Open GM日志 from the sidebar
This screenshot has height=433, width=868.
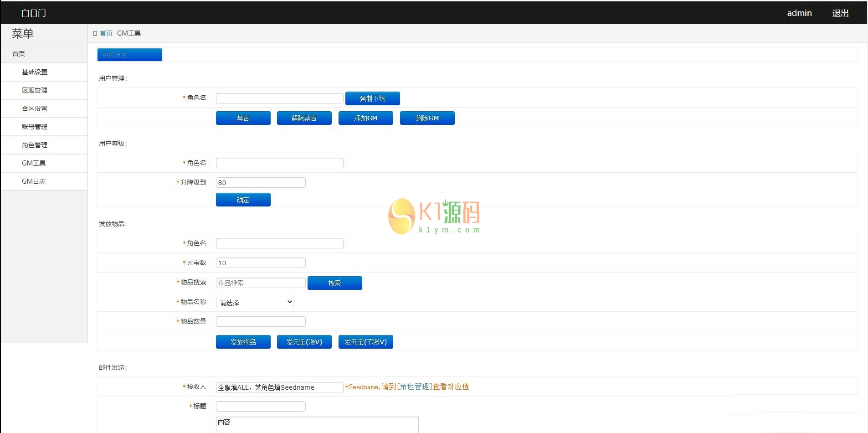tap(34, 181)
